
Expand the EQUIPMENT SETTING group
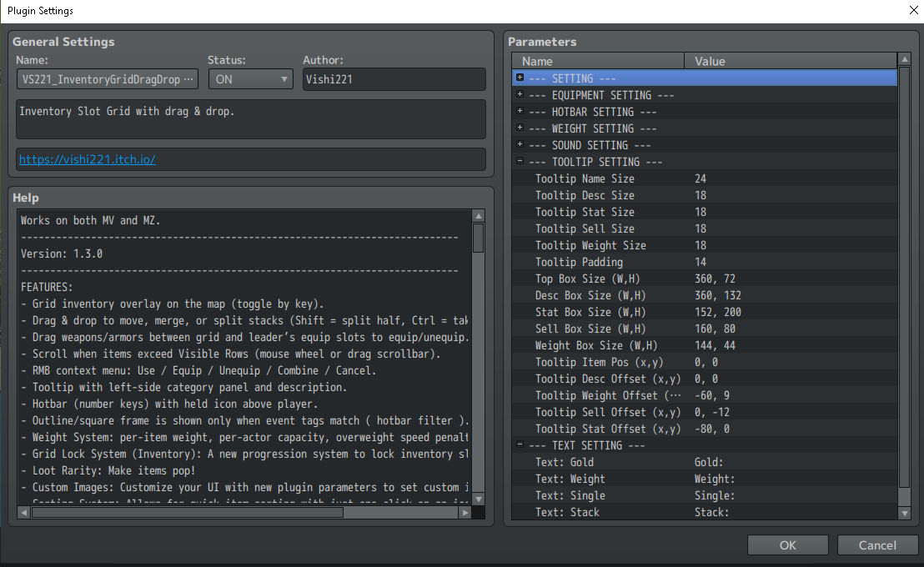[520, 94]
